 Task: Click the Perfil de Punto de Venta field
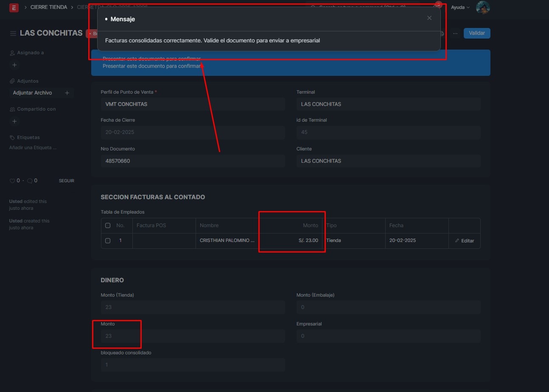(x=193, y=104)
